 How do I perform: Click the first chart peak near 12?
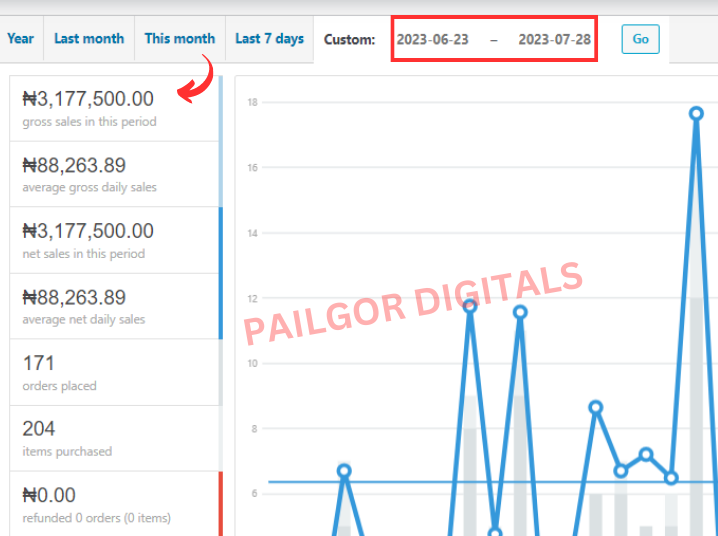click(x=470, y=305)
